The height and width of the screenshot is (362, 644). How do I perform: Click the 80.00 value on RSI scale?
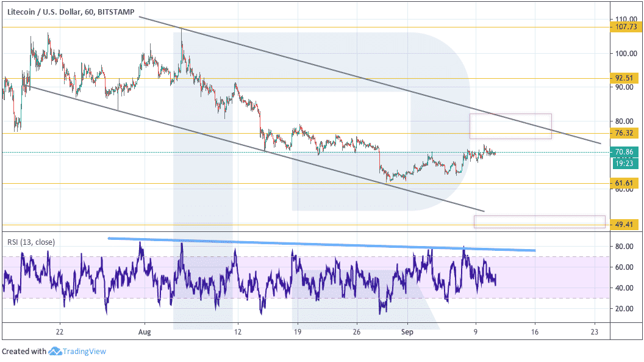pyautogui.click(x=624, y=247)
